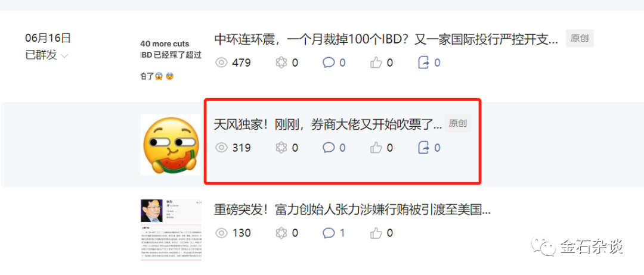
Task: Click share icon on the 中环连环震 article
Action: click(x=423, y=62)
